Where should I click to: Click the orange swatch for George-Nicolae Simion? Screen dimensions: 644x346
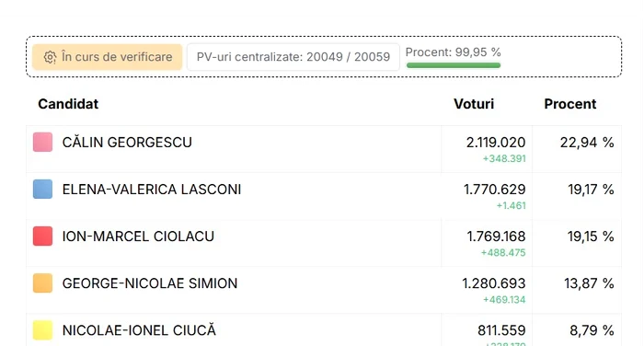(42, 283)
